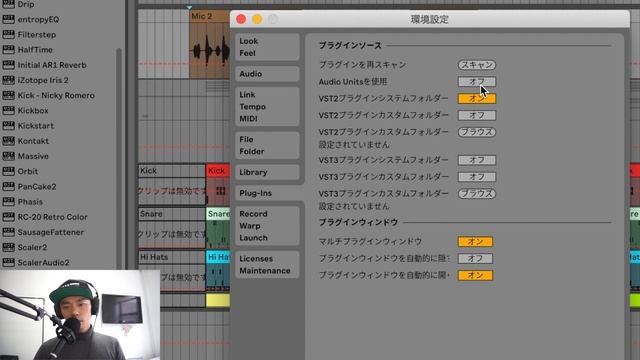Viewport: 640px width, 360px height.
Task: Click the timeline playhead marker above Mic 2
Action: 189,7
